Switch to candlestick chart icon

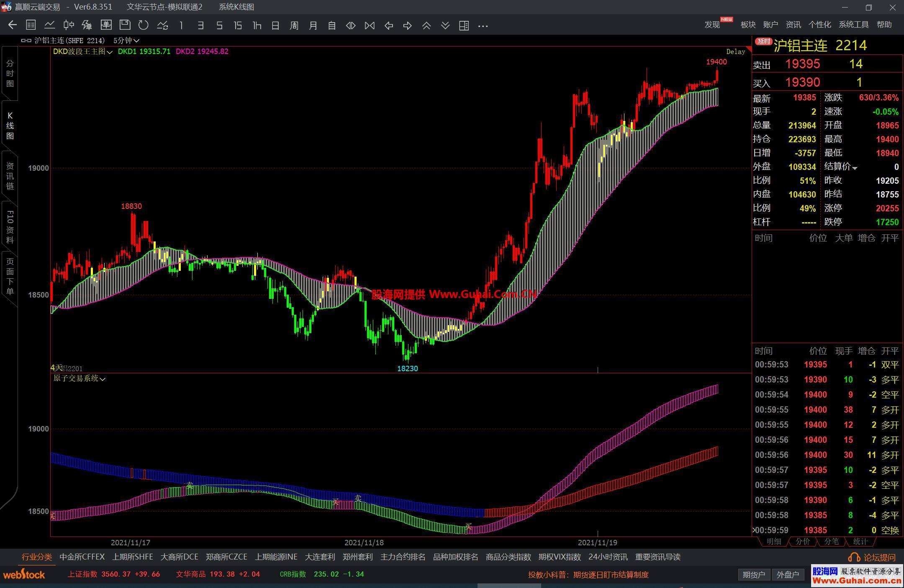point(69,25)
